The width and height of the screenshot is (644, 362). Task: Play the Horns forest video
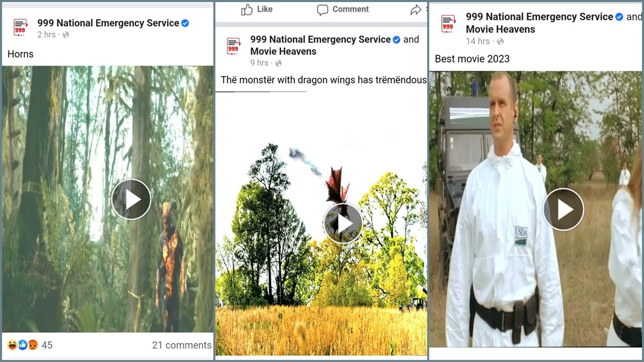coord(131,200)
